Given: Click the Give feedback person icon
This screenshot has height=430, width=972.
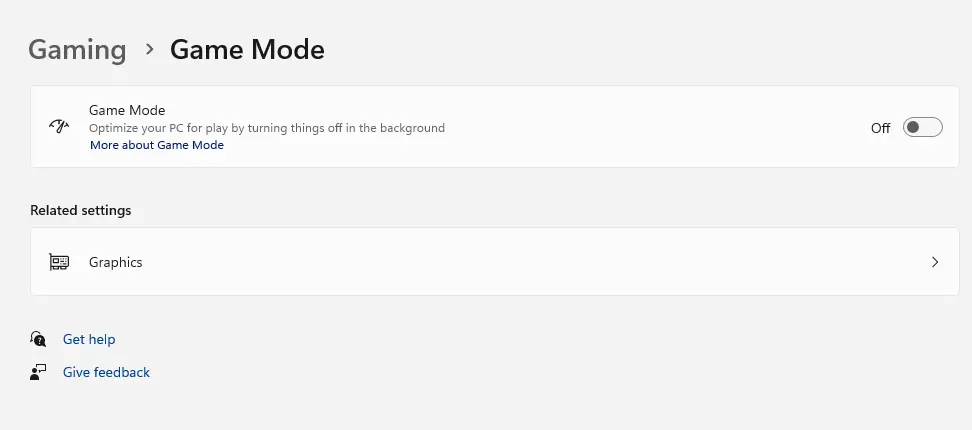Looking at the screenshot, I should coord(39,372).
